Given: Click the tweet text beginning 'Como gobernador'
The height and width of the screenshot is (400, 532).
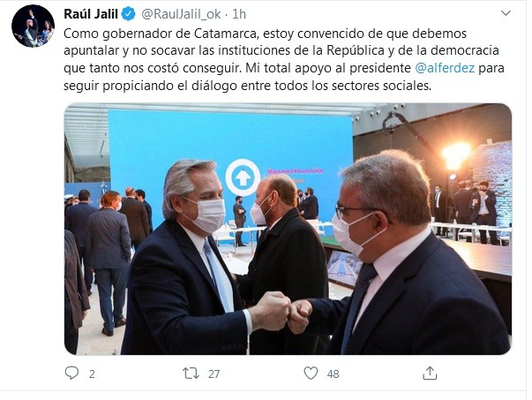Looking at the screenshot, I should pyautogui.click(x=283, y=59).
